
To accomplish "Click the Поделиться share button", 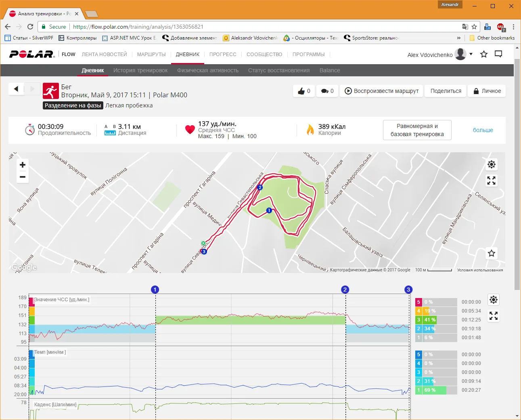I will click(446, 91).
